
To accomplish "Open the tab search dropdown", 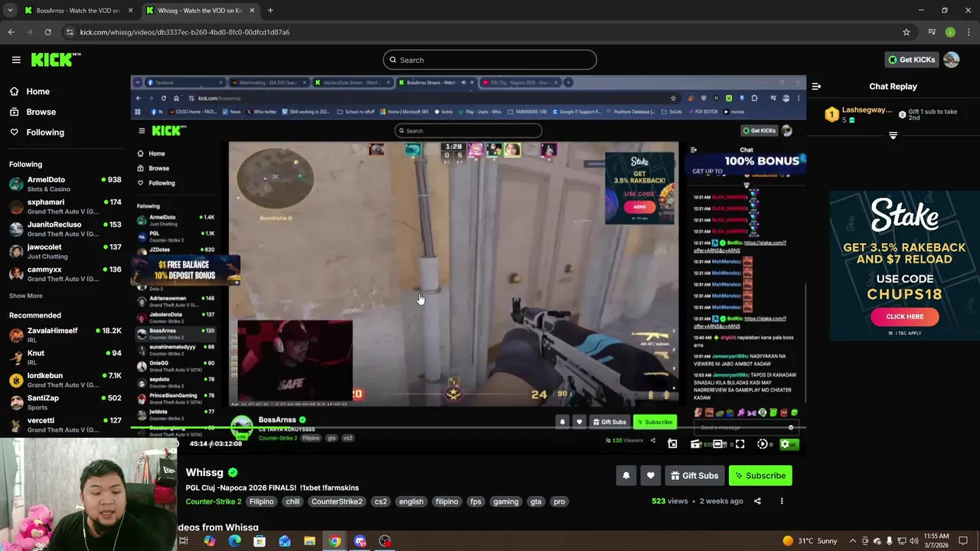I will point(10,11).
